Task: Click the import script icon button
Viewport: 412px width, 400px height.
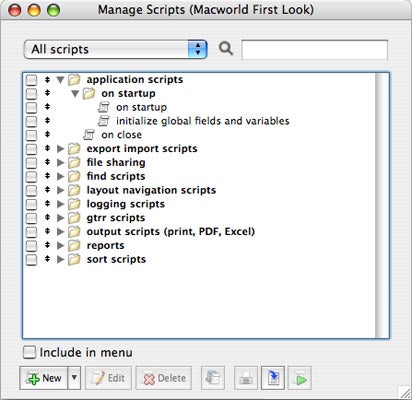Action: click(273, 378)
